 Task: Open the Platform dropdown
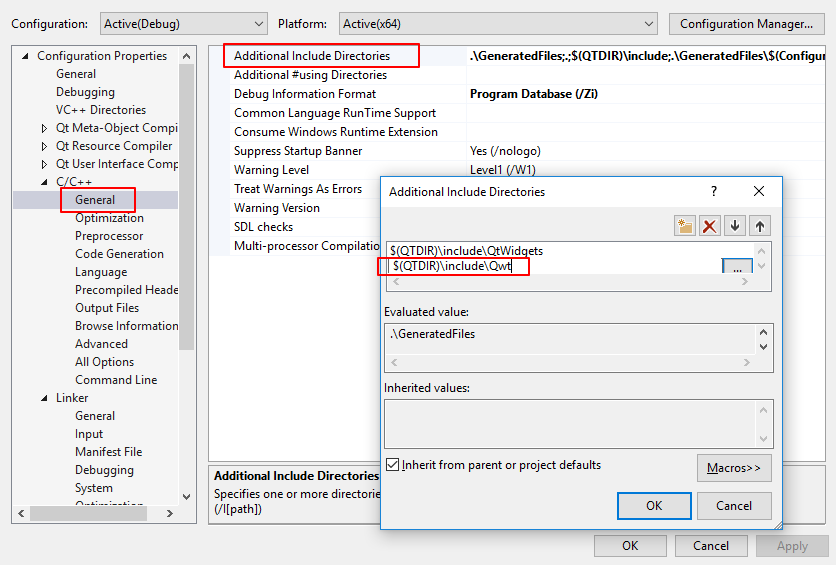tap(498, 23)
